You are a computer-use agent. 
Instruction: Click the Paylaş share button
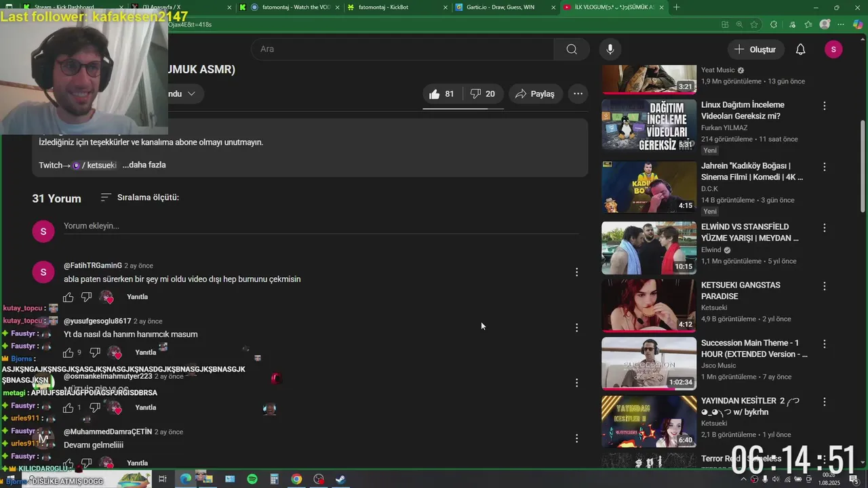tap(535, 94)
